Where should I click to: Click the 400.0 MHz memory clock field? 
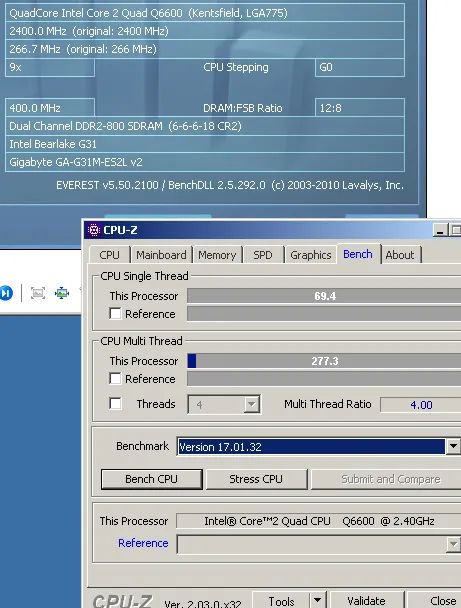(50, 108)
